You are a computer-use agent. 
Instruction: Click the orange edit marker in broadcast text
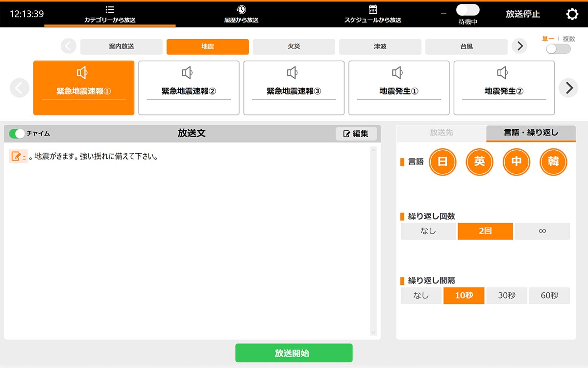click(x=18, y=157)
